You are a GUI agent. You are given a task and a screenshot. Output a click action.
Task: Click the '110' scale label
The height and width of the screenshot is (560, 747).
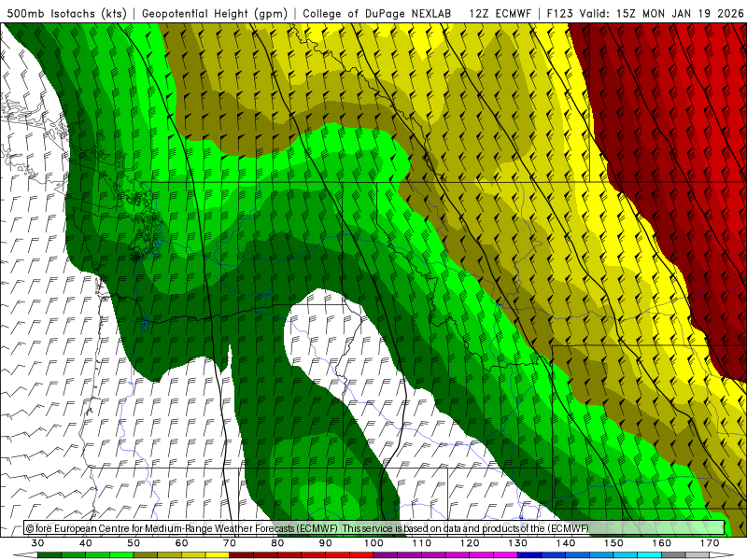click(x=422, y=543)
